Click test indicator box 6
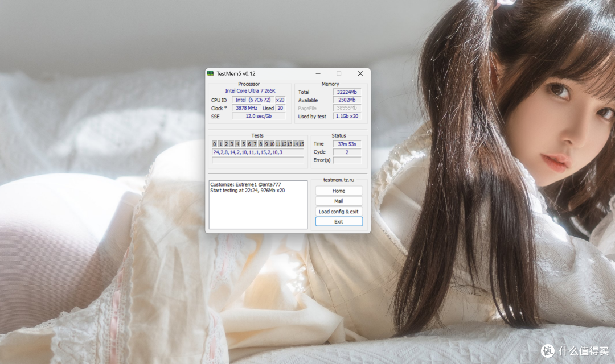615x364 pixels. [249, 144]
